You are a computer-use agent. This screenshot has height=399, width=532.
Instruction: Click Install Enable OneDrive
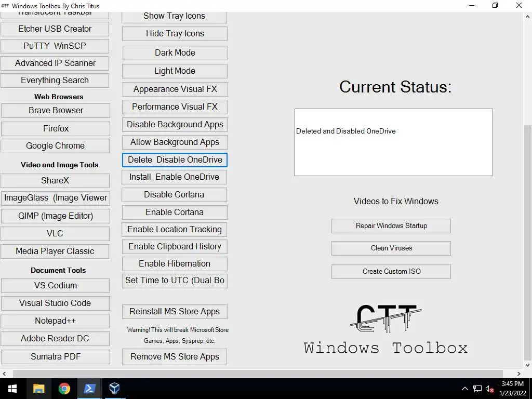[175, 177]
